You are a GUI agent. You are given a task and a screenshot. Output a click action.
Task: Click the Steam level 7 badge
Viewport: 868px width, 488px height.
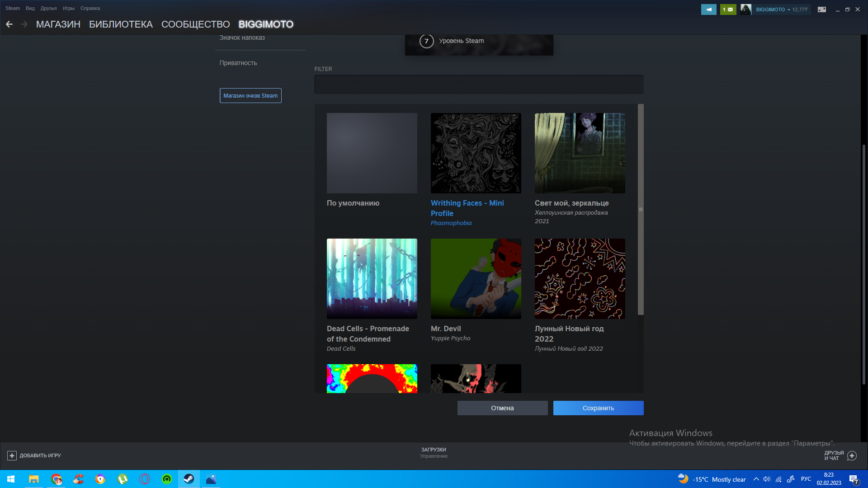426,41
